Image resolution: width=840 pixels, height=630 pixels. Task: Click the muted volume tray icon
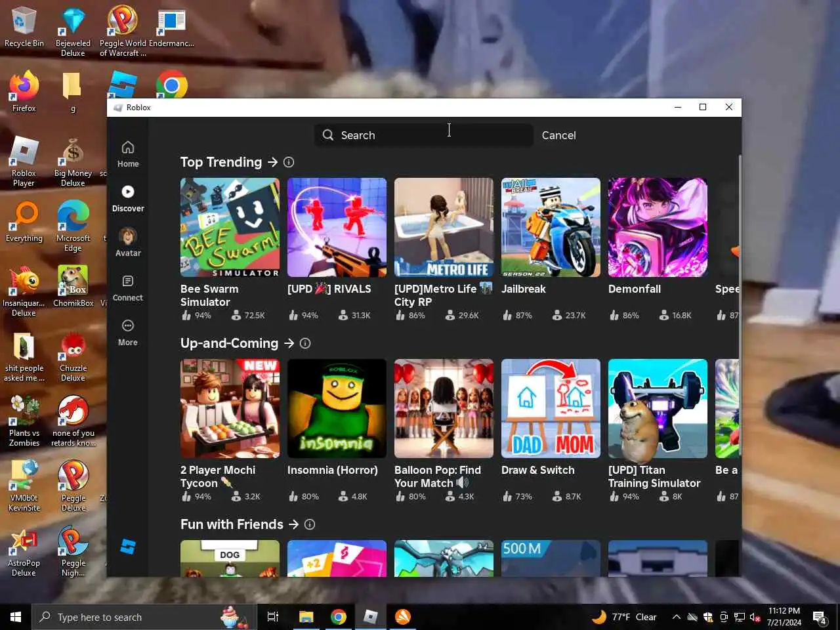[x=755, y=617]
